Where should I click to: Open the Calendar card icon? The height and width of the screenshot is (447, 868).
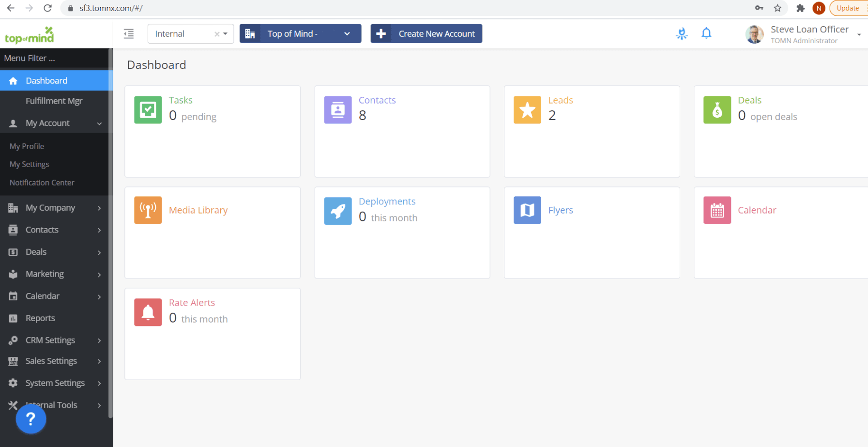(x=717, y=210)
